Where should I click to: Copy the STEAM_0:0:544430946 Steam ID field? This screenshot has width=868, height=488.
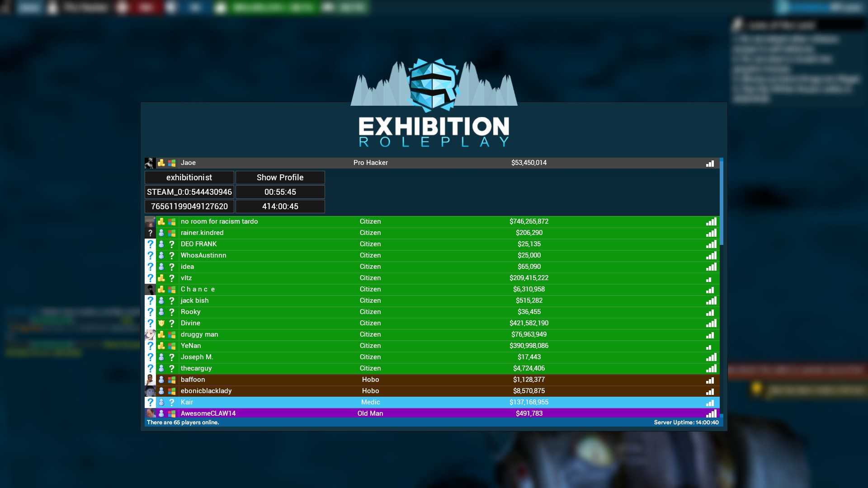(x=189, y=192)
